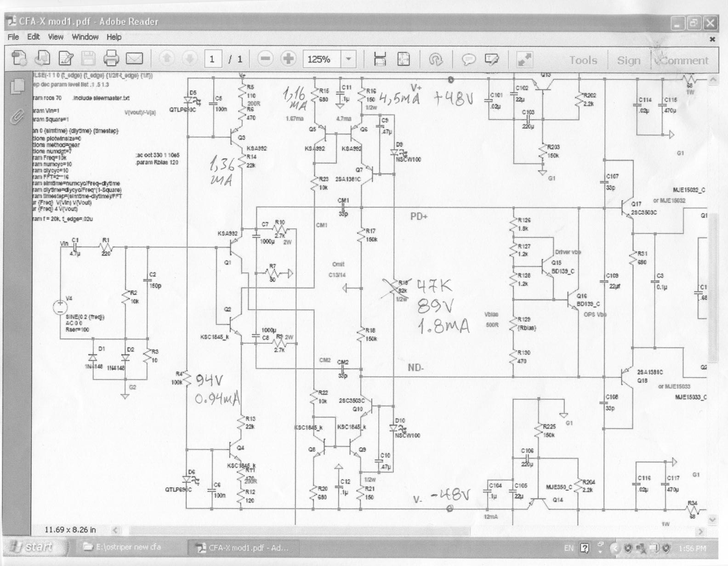The width and height of the screenshot is (728, 566).
Task: Open the Edit menu
Action: tap(34, 37)
